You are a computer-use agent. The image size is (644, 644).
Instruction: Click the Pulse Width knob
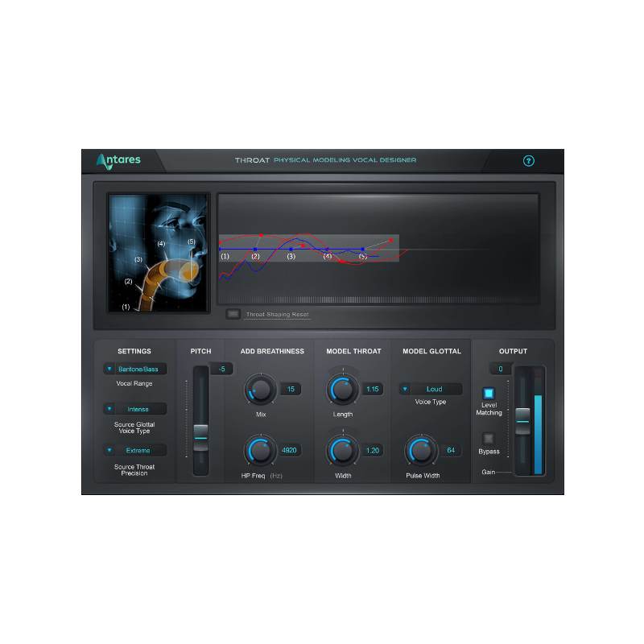click(x=421, y=451)
